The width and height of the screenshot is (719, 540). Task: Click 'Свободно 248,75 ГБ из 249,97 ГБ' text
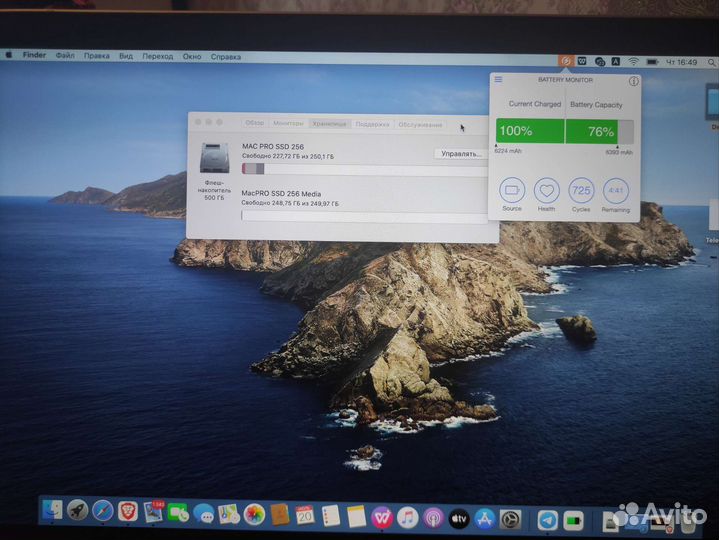tap(290, 204)
